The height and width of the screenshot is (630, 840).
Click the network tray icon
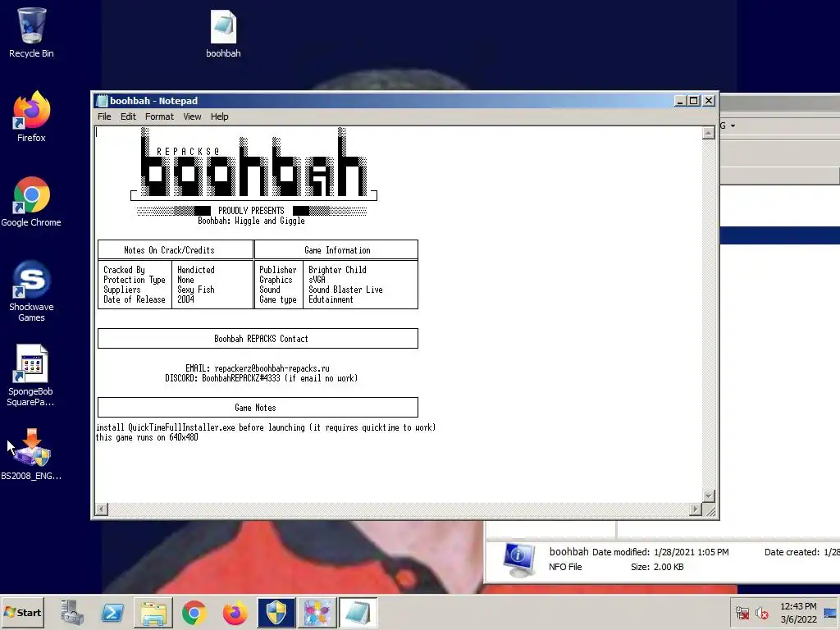tap(742, 612)
